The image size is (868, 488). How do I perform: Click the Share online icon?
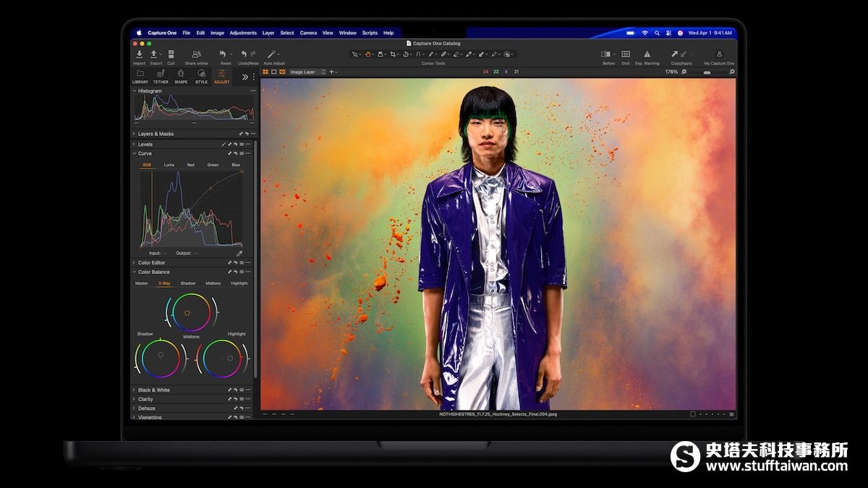point(196,55)
